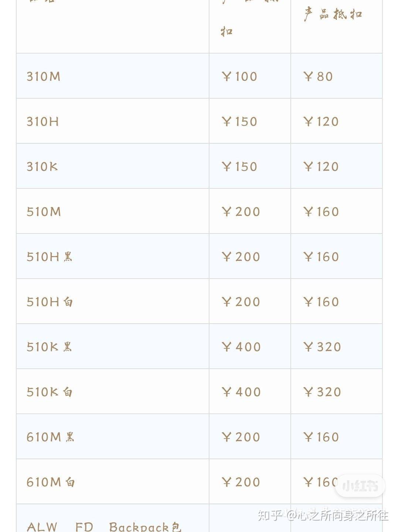Click the ¥80 price cell

(318, 76)
